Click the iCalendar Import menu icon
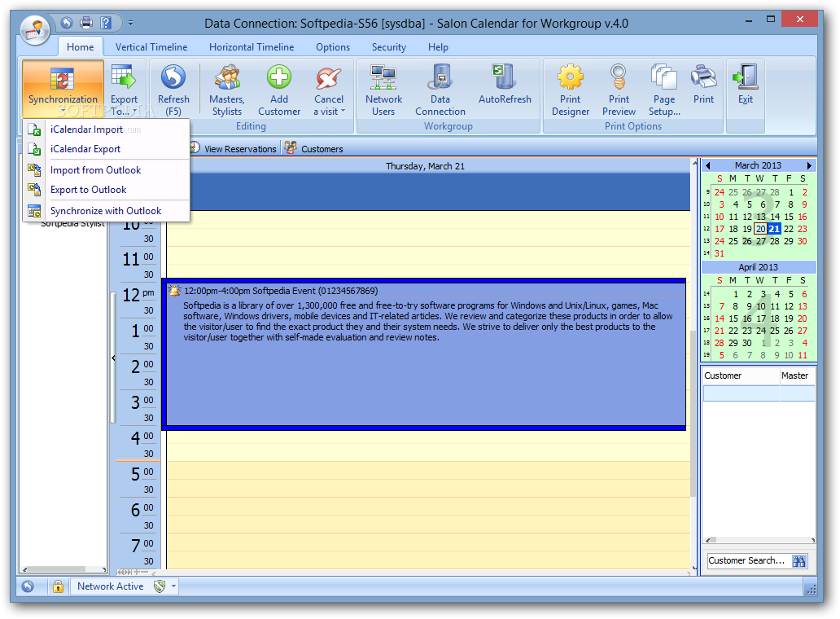The image size is (840, 619). click(34, 130)
